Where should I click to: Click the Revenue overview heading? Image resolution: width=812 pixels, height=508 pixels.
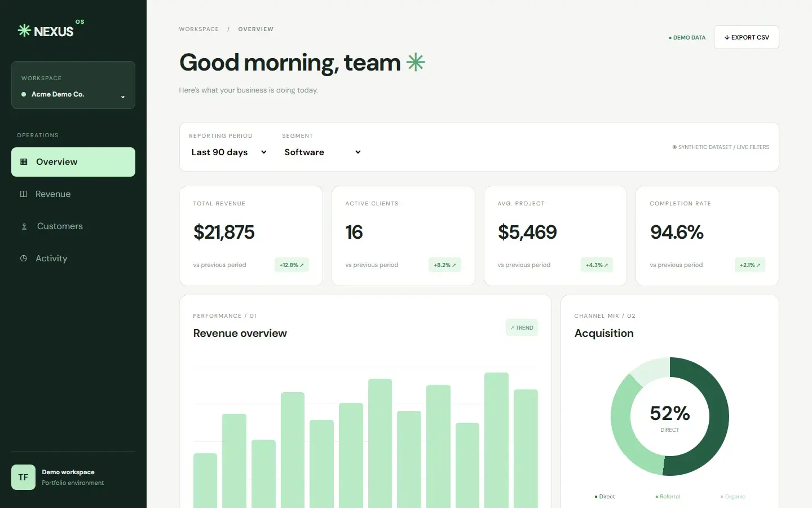click(x=240, y=334)
